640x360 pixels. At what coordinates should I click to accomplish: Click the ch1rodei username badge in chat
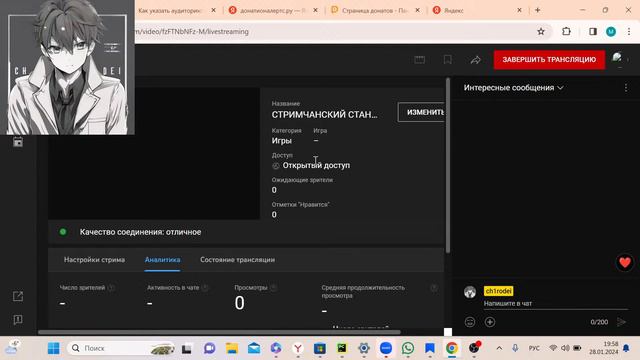[498, 291]
